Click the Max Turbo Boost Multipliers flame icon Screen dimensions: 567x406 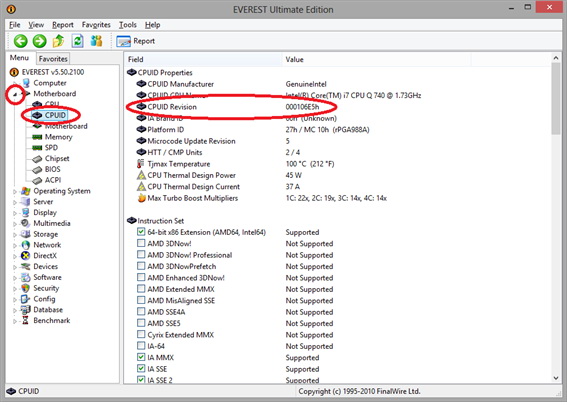click(141, 198)
